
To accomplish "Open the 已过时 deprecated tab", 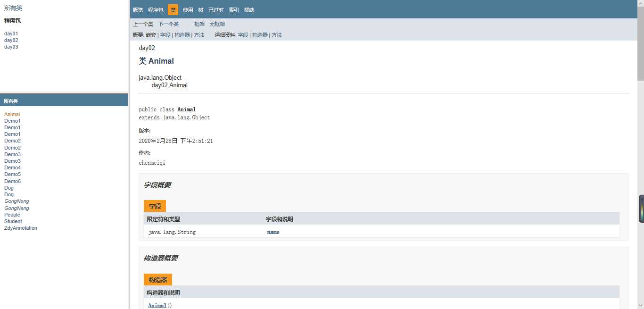I will coord(216,10).
